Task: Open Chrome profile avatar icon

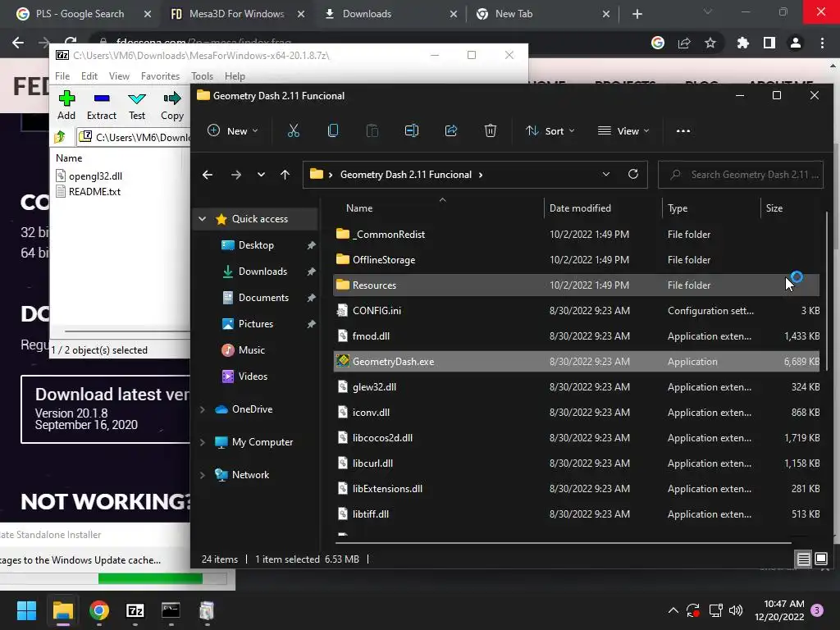Action: click(796, 43)
